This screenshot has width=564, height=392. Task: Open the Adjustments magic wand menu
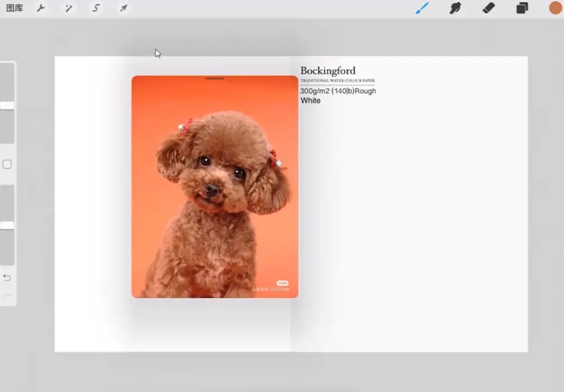pos(68,8)
